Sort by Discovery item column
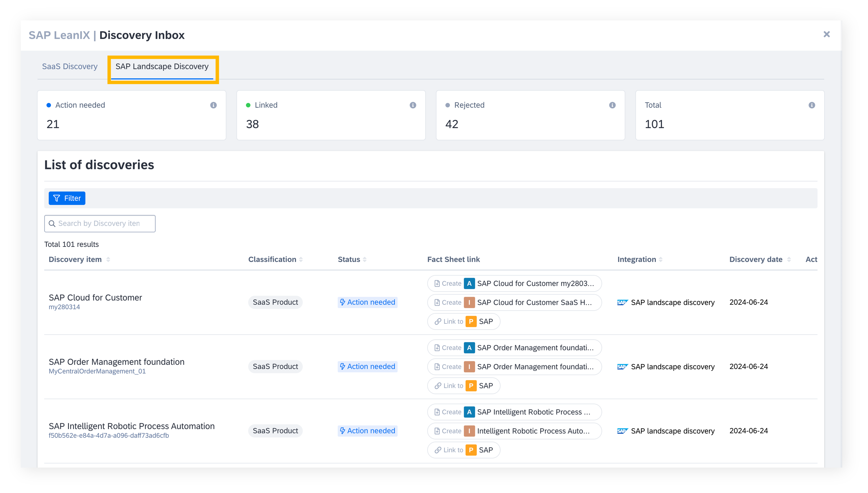The image size is (868, 493). pyautogui.click(x=108, y=259)
